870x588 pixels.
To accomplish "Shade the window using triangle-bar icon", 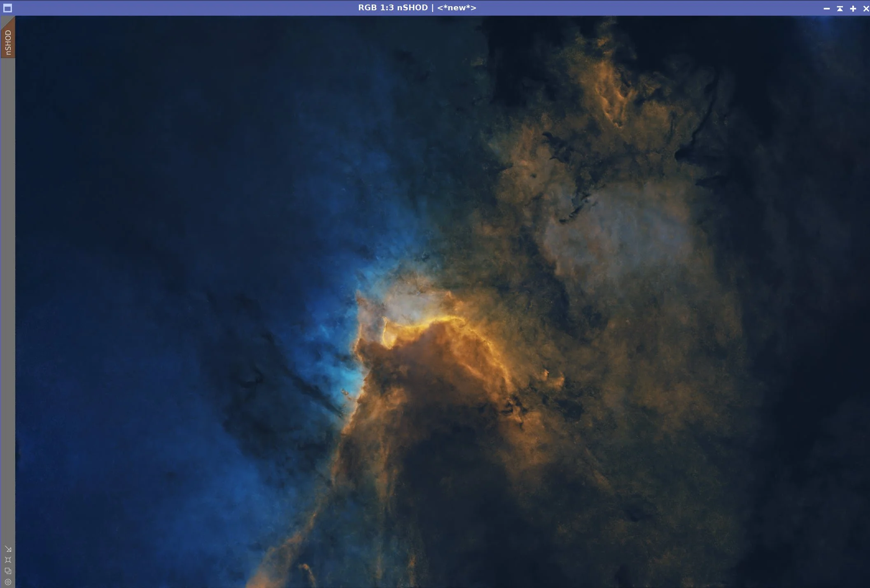I will (840, 8).
